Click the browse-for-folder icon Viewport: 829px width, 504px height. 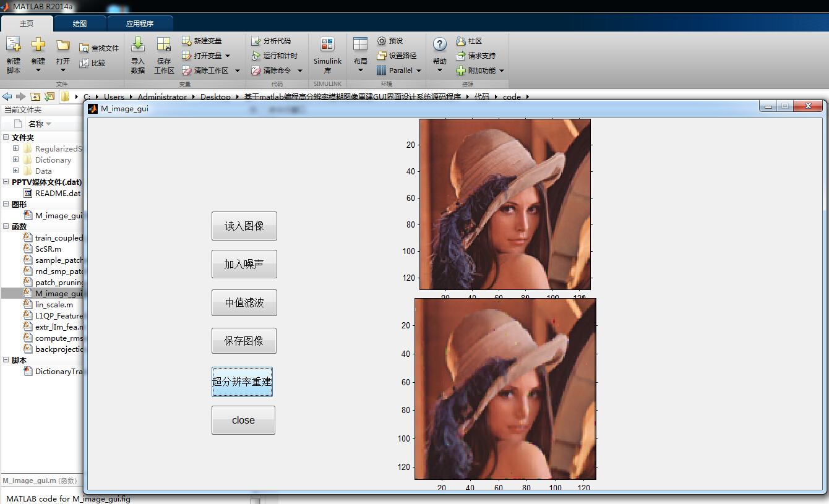(49, 96)
